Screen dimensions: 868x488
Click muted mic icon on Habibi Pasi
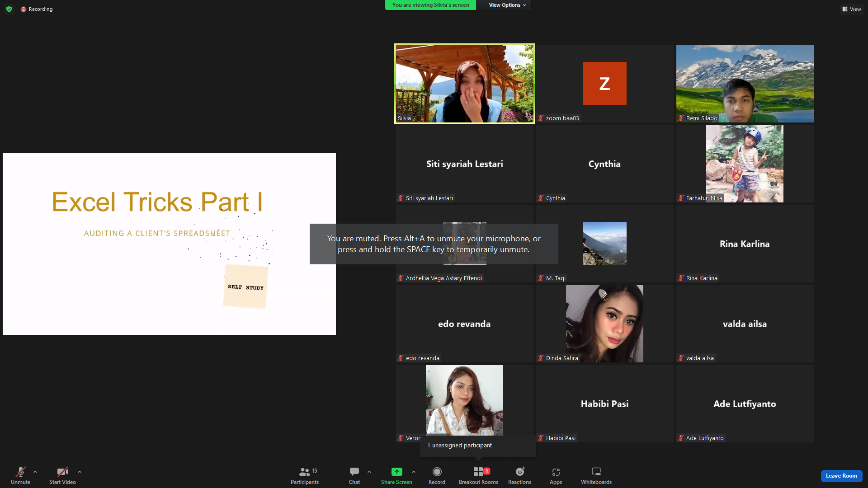(x=541, y=438)
